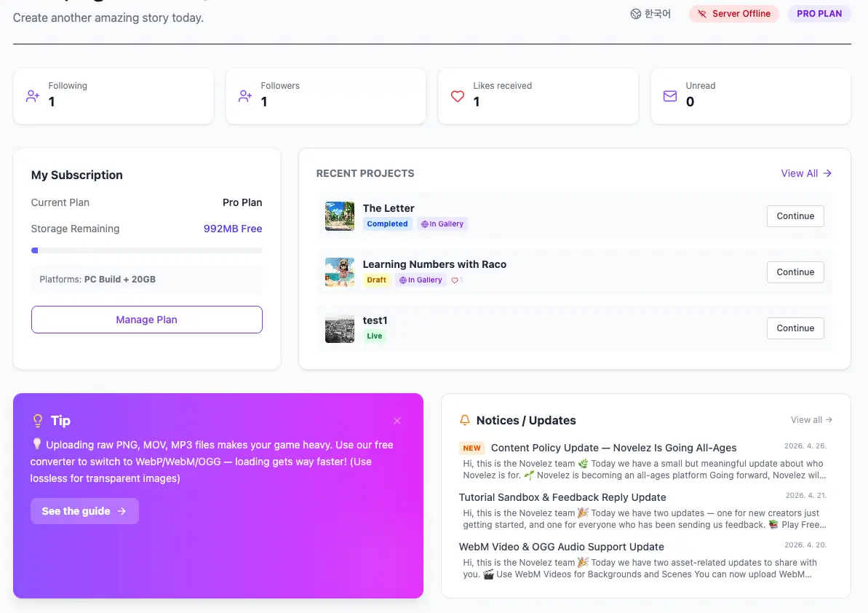Open the Followers stat card
868x613 pixels.
[326, 96]
